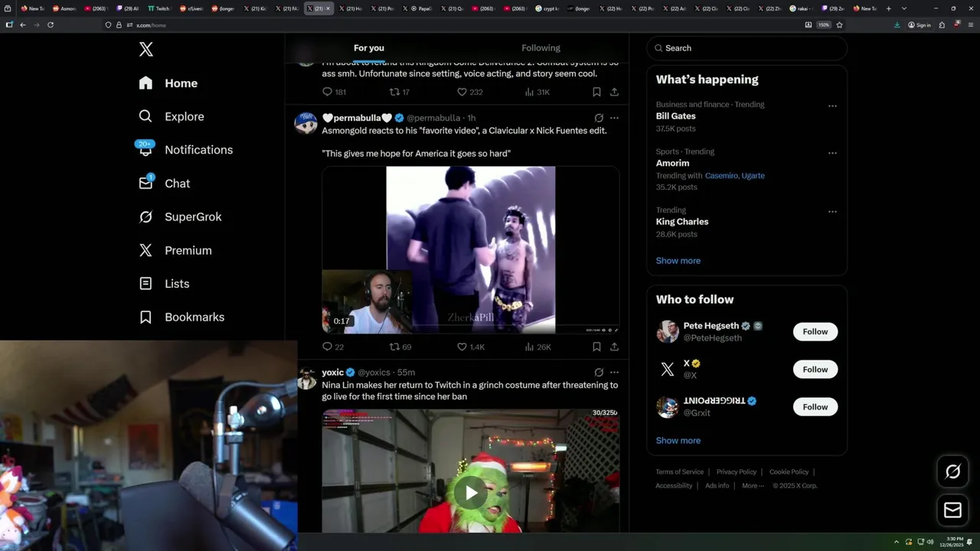Reload the page in browser toolbar

(51, 25)
